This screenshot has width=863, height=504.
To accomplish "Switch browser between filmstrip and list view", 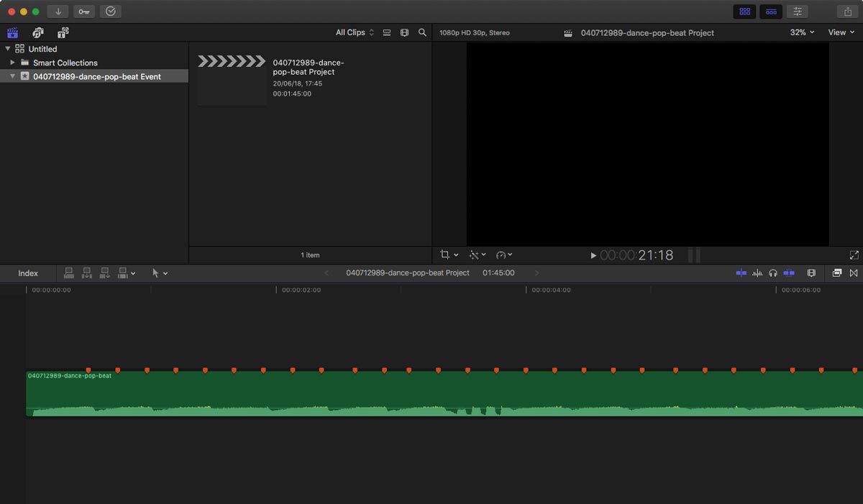I will tap(387, 32).
